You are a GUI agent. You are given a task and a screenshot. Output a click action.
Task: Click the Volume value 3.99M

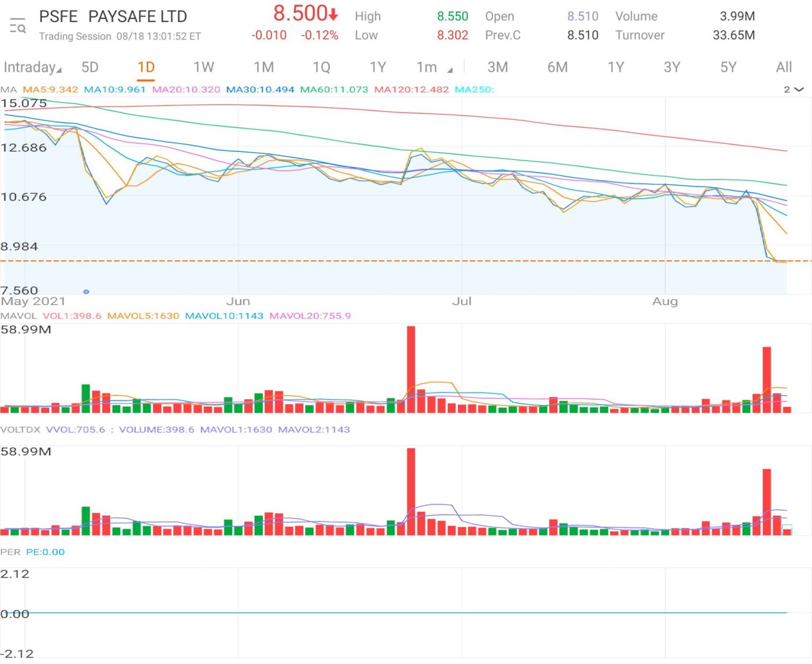(737, 16)
